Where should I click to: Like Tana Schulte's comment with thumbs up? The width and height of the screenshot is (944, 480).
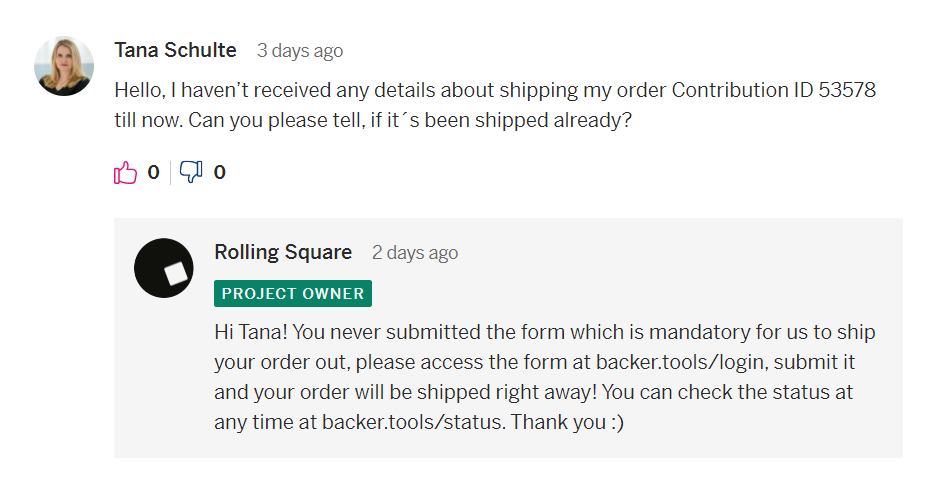click(125, 172)
